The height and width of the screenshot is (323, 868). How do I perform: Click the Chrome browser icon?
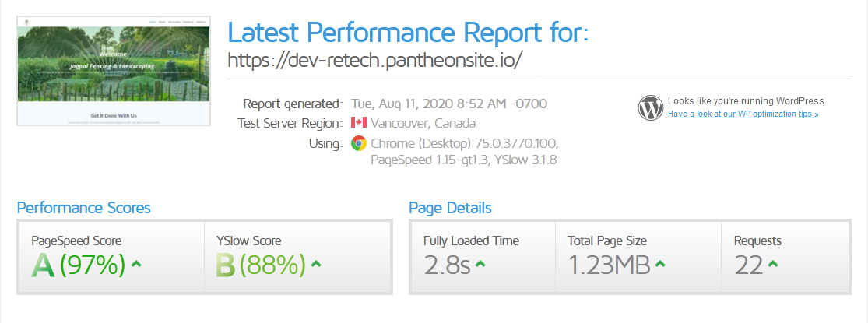point(359,143)
